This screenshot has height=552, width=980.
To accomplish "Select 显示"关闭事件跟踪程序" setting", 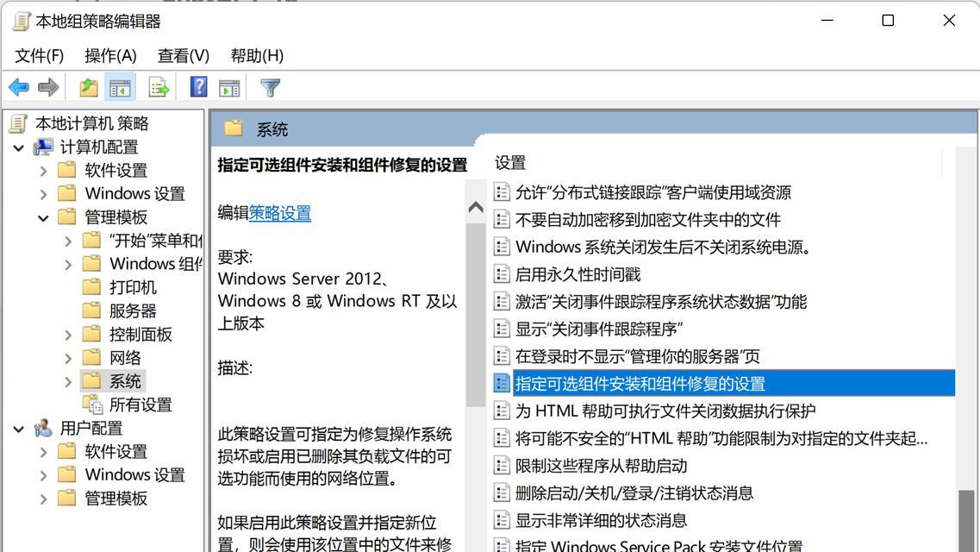I will click(598, 329).
